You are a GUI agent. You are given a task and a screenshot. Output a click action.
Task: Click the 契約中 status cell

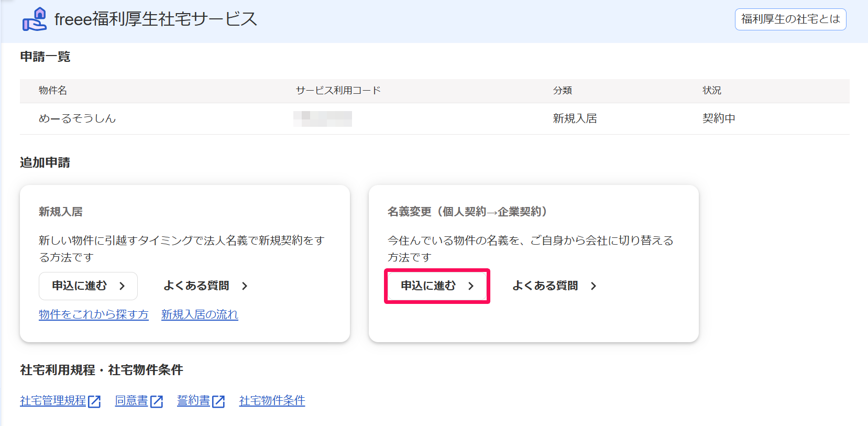pos(719,119)
